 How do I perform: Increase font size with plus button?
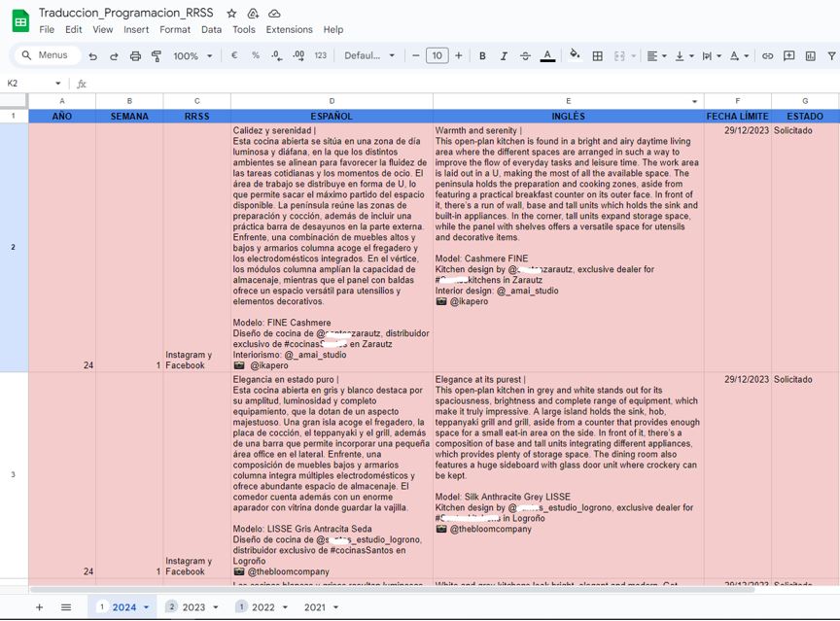tap(459, 55)
